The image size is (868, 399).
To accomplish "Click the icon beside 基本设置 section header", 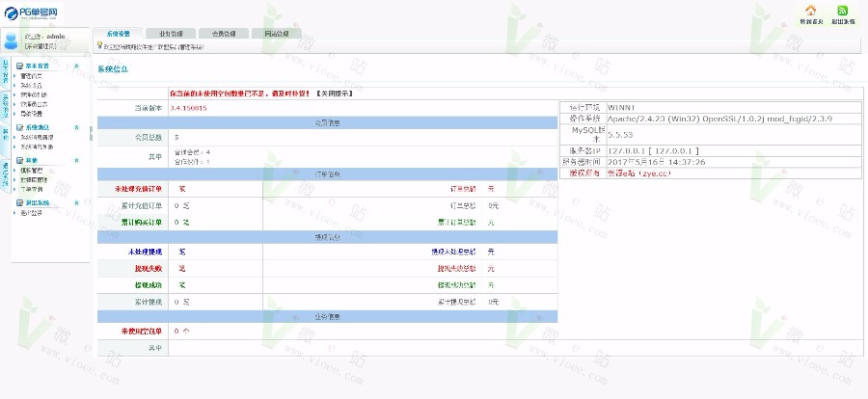I will pos(19,66).
